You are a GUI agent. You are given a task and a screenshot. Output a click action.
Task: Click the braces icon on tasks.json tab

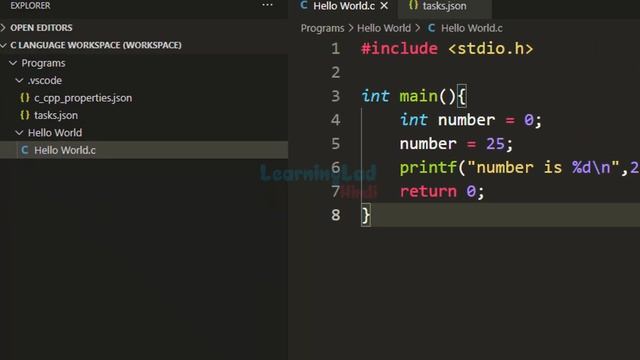tap(413, 5)
